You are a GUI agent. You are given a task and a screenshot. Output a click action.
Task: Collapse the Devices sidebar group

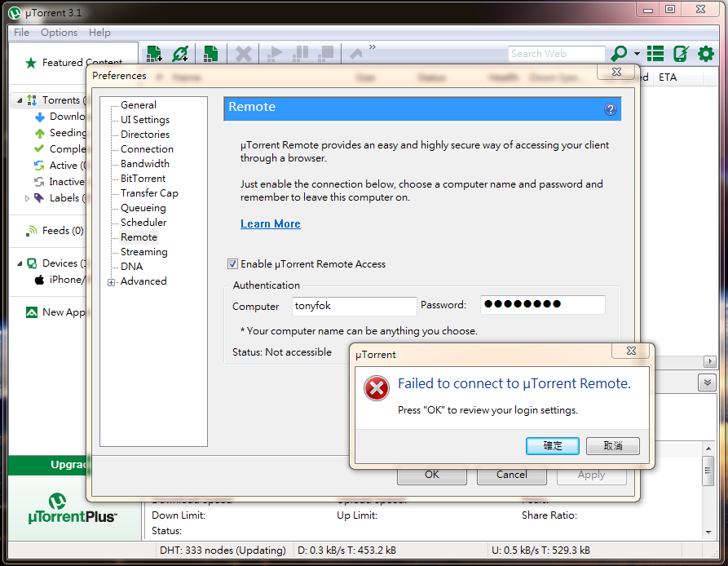[x=20, y=263]
